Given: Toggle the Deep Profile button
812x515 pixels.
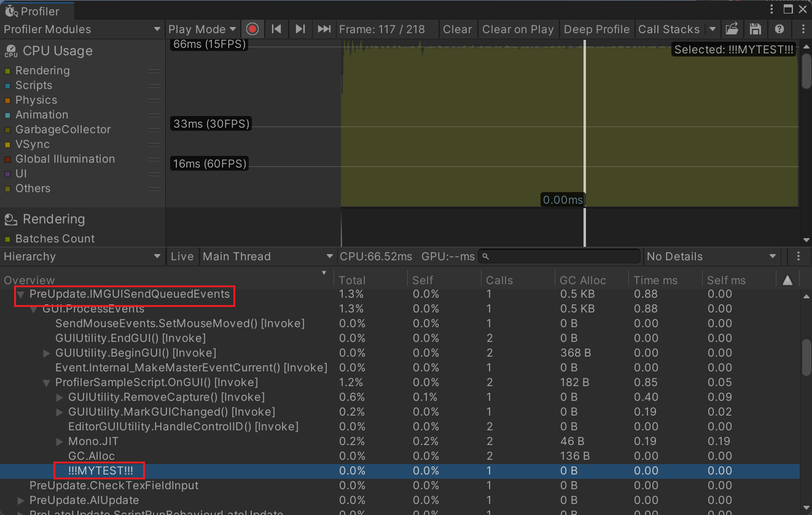Looking at the screenshot, I should pyautogui.click(x=596, y=29).
